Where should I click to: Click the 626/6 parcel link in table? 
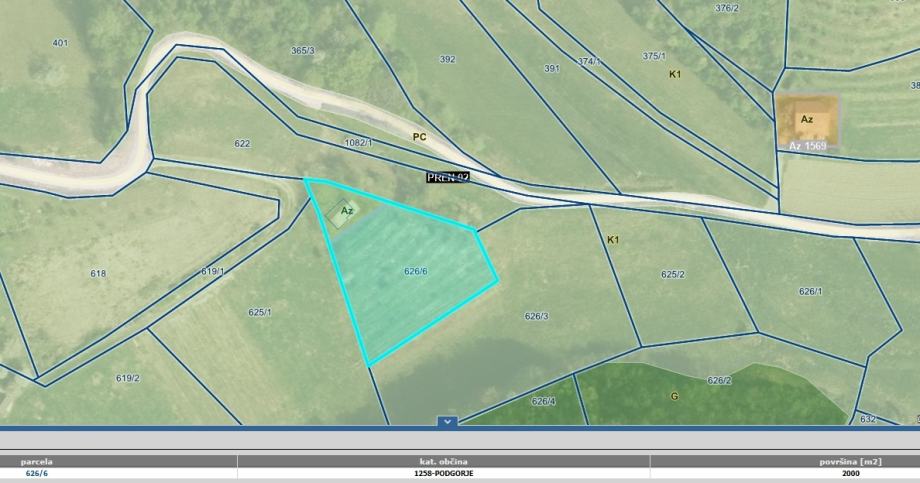(x=38, y=474)
